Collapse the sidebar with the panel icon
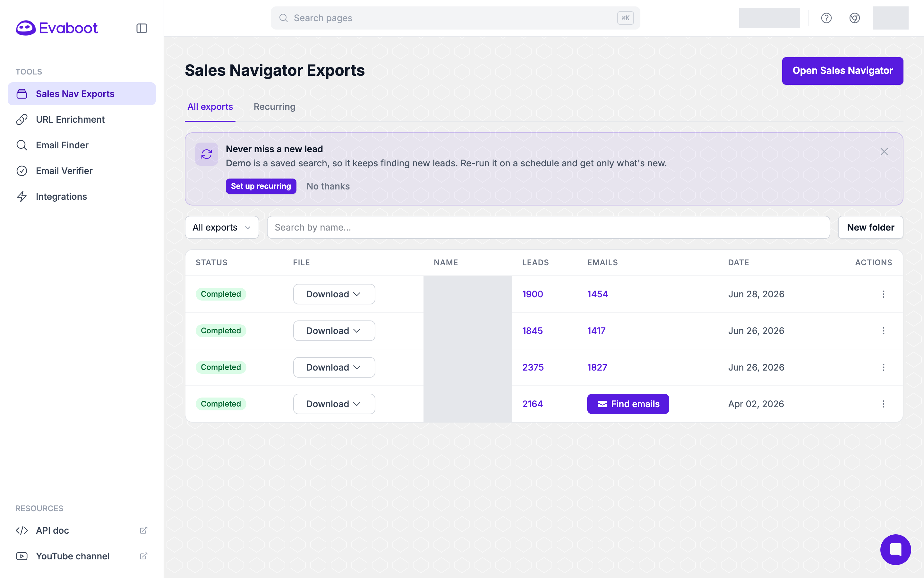The image size is (924, 578). 142,28
